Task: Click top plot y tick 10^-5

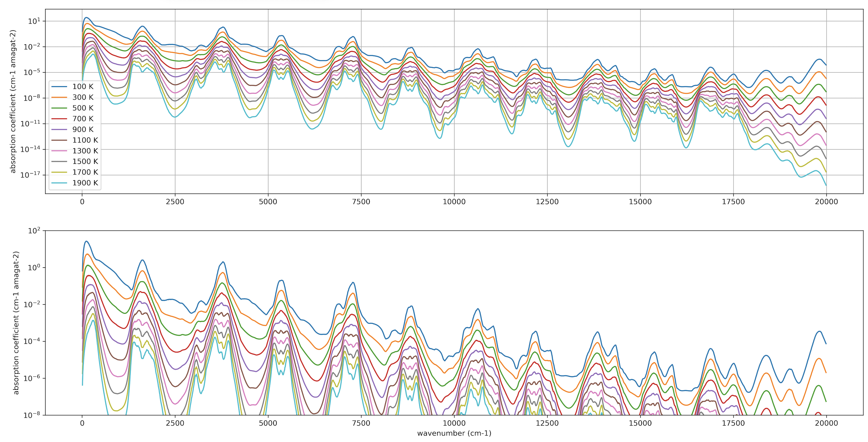Action: point(32,72)
